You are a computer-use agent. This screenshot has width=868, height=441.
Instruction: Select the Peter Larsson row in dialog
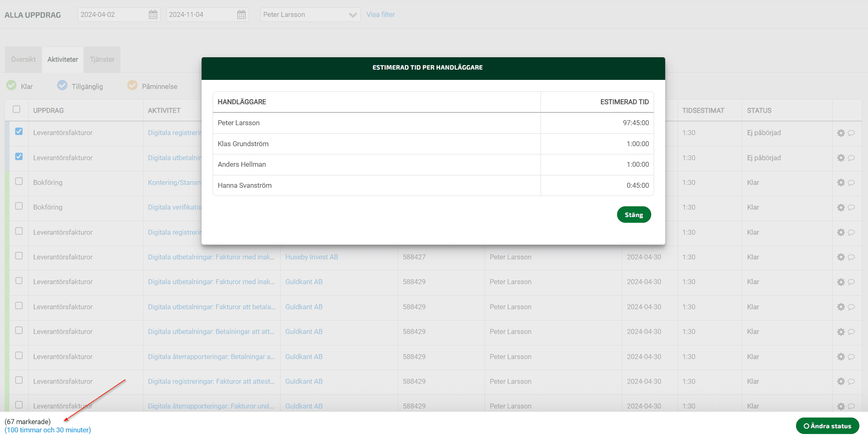433,123
